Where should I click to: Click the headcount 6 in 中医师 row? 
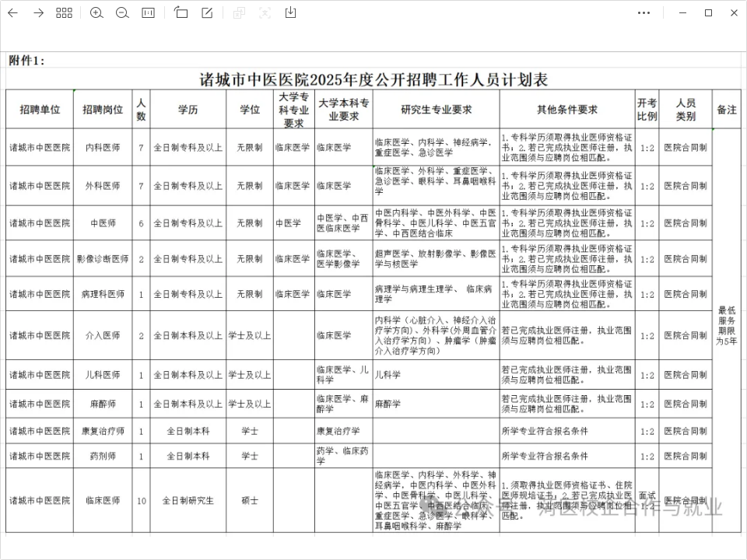(x=141, y=223)
